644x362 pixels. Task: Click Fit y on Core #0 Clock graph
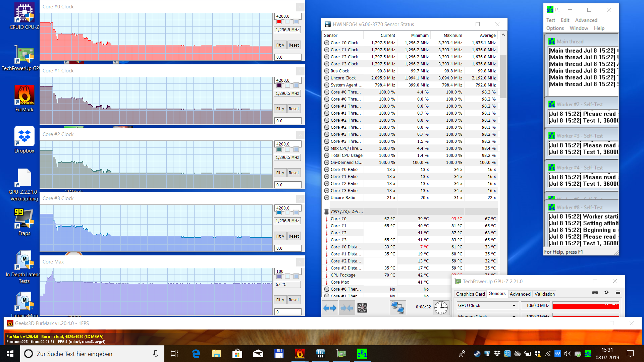coord(280,45)
